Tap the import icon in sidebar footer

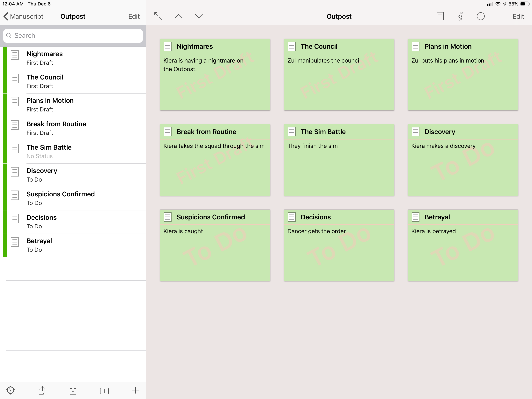(x=73, y=390)
